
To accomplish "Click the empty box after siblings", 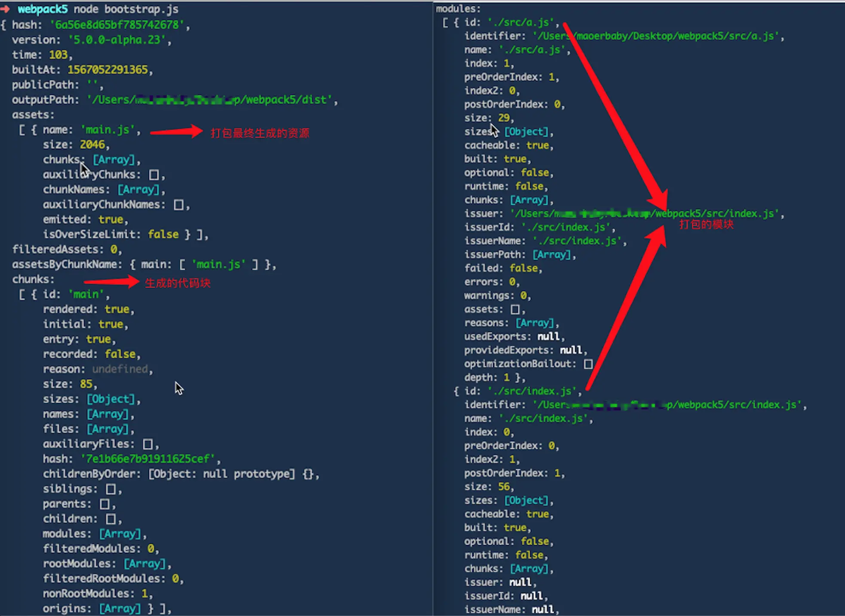I will click(110, 489).
